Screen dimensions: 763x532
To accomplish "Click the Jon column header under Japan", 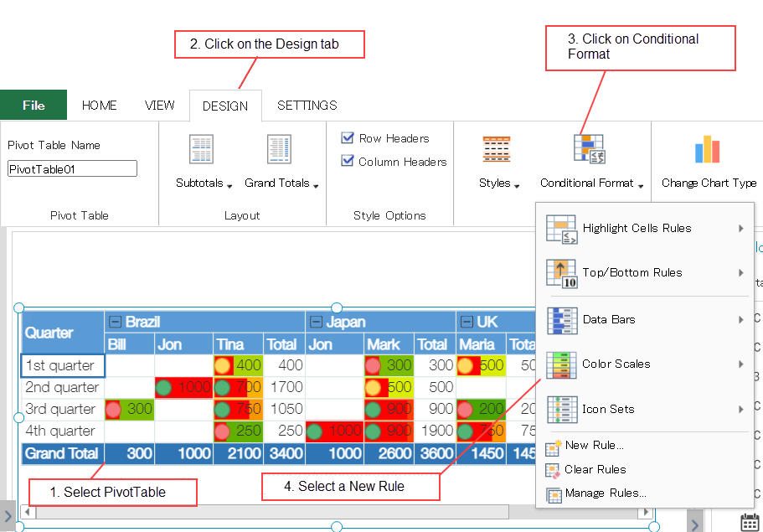I will click(335, 344).
